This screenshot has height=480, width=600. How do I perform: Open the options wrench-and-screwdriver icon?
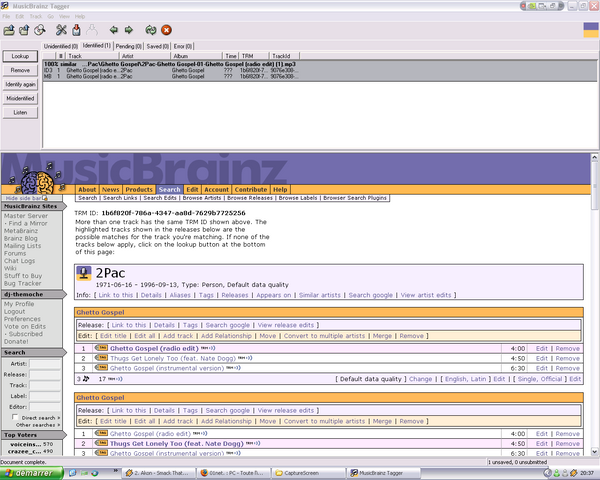61,30
